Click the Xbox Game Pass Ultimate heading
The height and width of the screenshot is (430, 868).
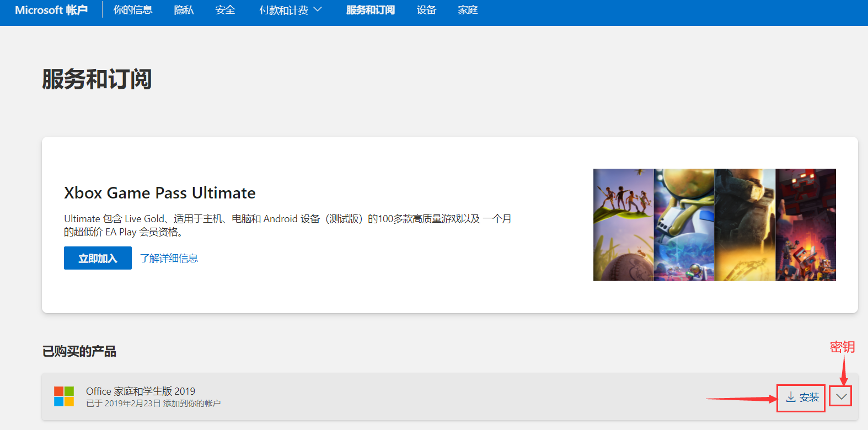tap(160, 193)
